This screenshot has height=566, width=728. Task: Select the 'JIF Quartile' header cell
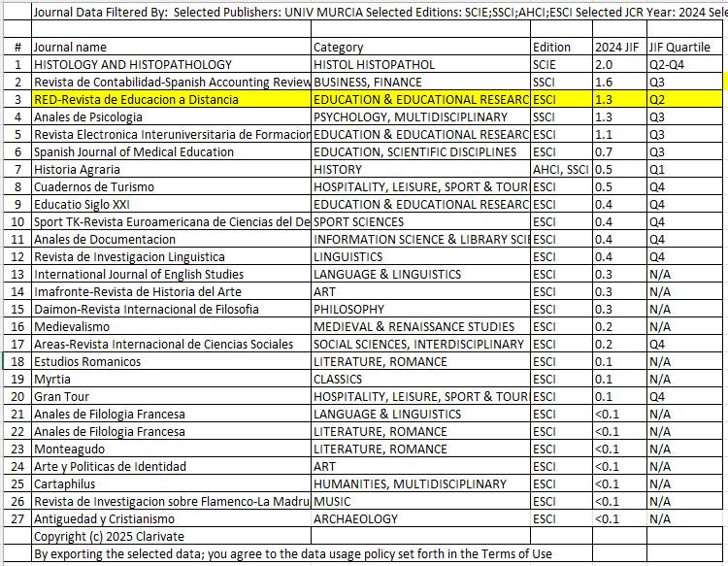coord(685,47)
